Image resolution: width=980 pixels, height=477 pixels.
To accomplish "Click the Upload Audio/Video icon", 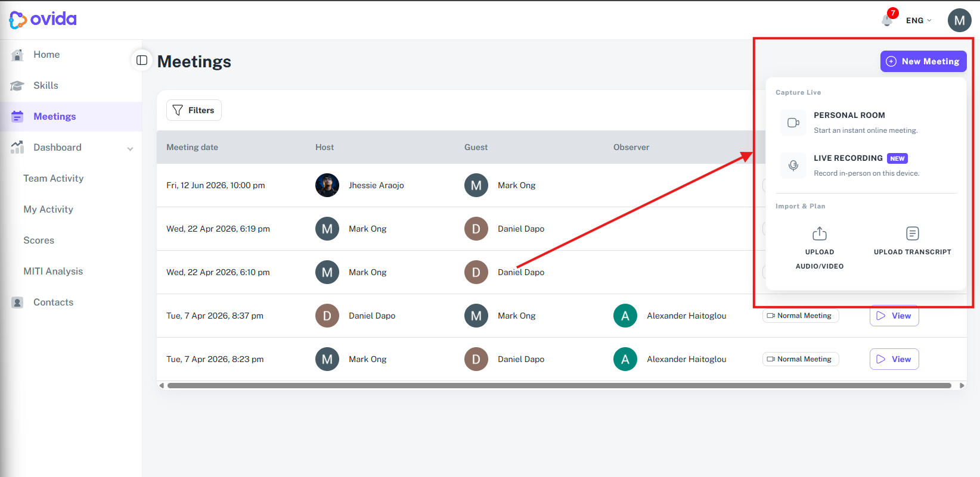I will tap(820, 233).
